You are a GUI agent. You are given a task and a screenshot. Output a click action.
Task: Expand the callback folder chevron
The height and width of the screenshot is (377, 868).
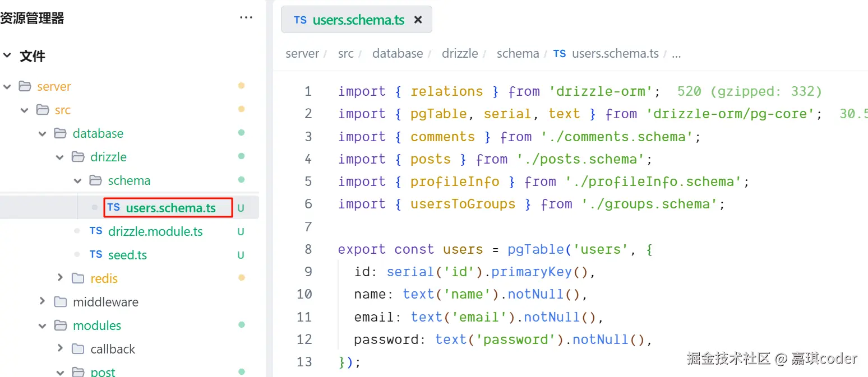point(61,348)
